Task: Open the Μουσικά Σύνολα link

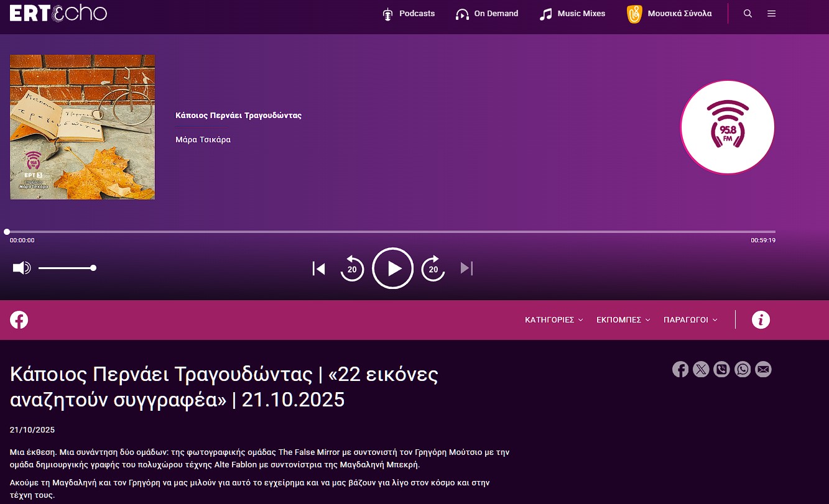Action: pyautogui.click(x=670, y=14)
